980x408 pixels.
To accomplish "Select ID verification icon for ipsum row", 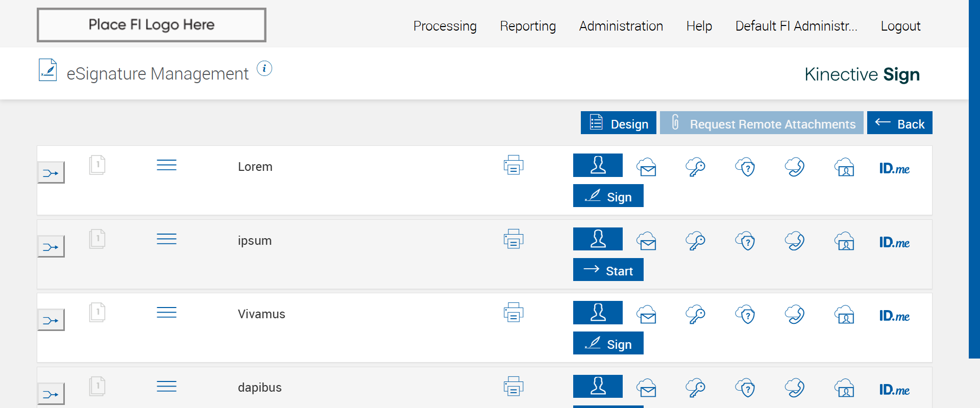I will click(845, 241).
